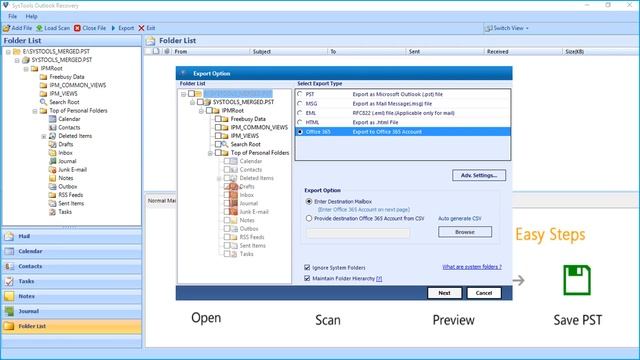Switch to Notes in navigation pane

click(x=72, y=296)
